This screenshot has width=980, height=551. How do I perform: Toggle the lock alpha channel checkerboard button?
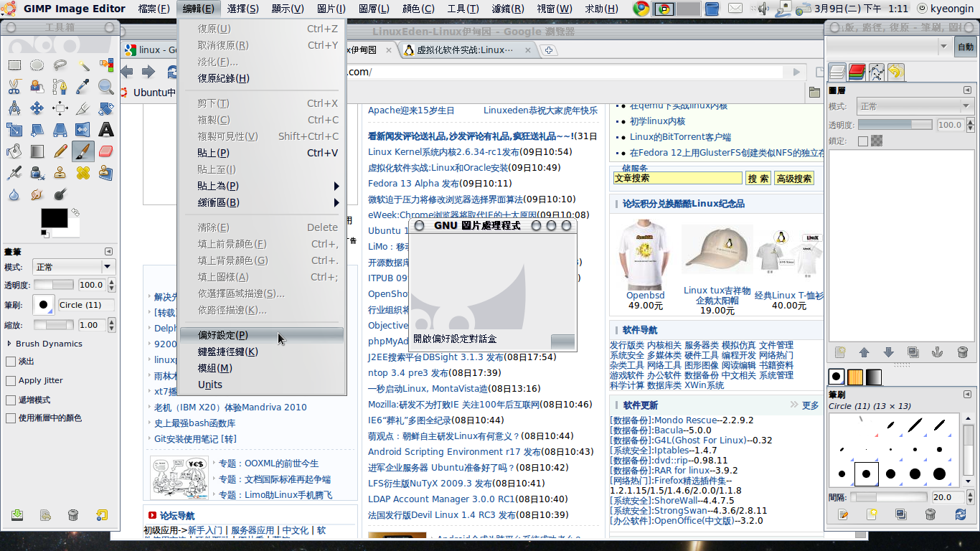click(x=877, y=141)
